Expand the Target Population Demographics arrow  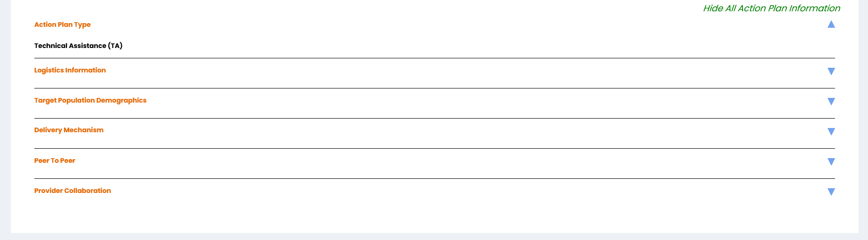coord(831,101)
